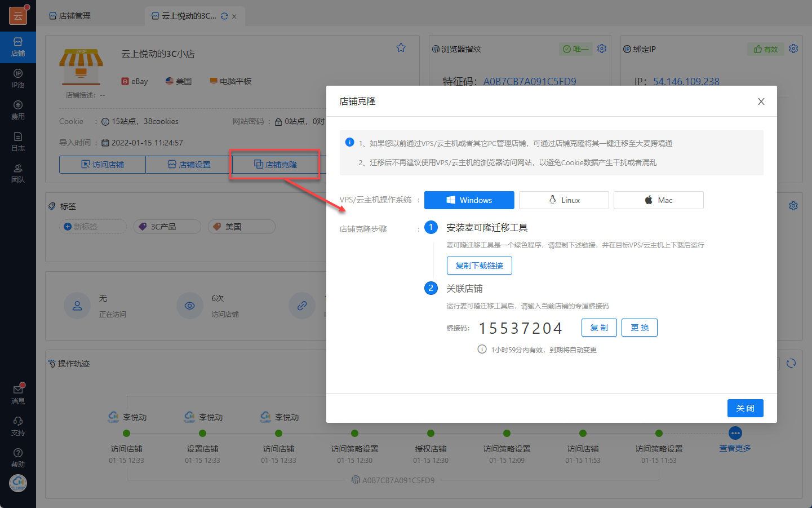Open 消息 inbox in sidebar
Screen dimensions: 812x508
click(18, 394)
